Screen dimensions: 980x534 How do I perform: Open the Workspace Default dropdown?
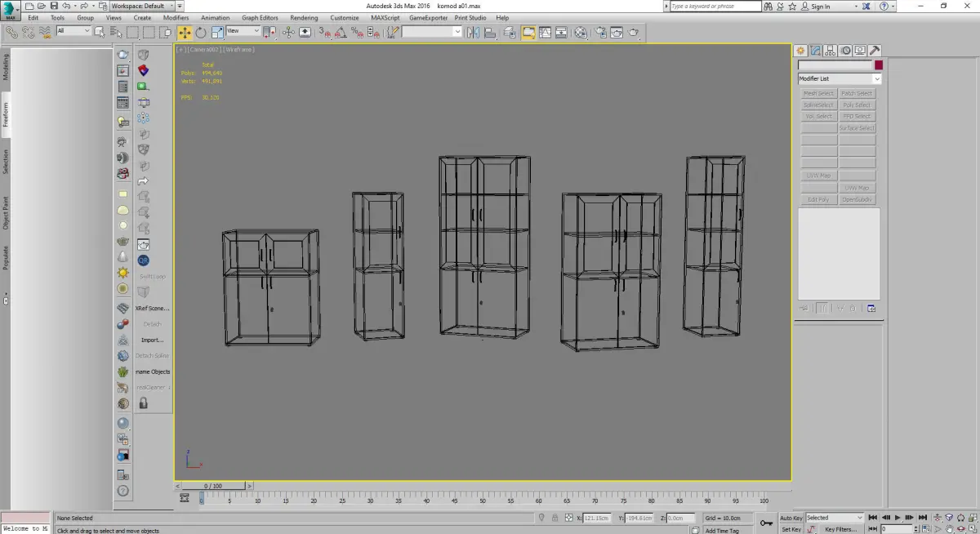tap(142, 6)
